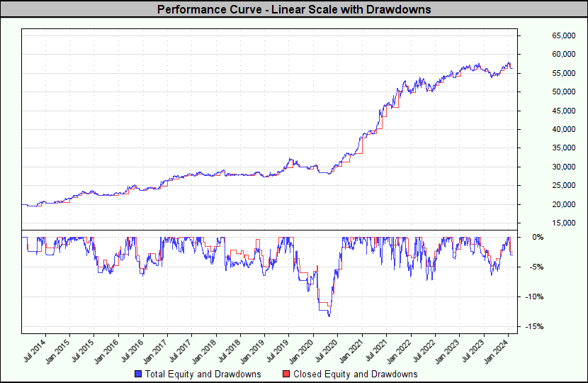Click the 'Jan 2016' date axis label

pos(106,351)
